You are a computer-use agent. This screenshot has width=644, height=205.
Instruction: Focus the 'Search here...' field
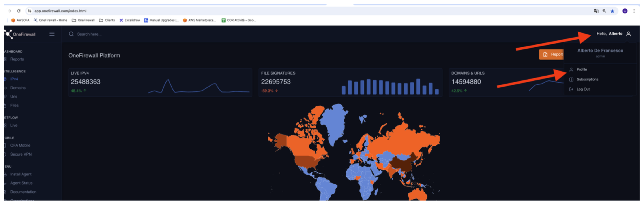click(x=89, y=34)
